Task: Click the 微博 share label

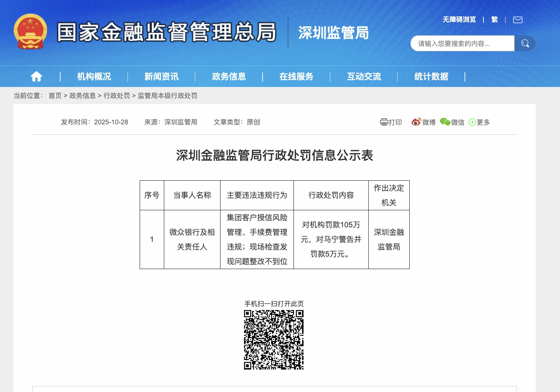Action: tap(429, 122)
